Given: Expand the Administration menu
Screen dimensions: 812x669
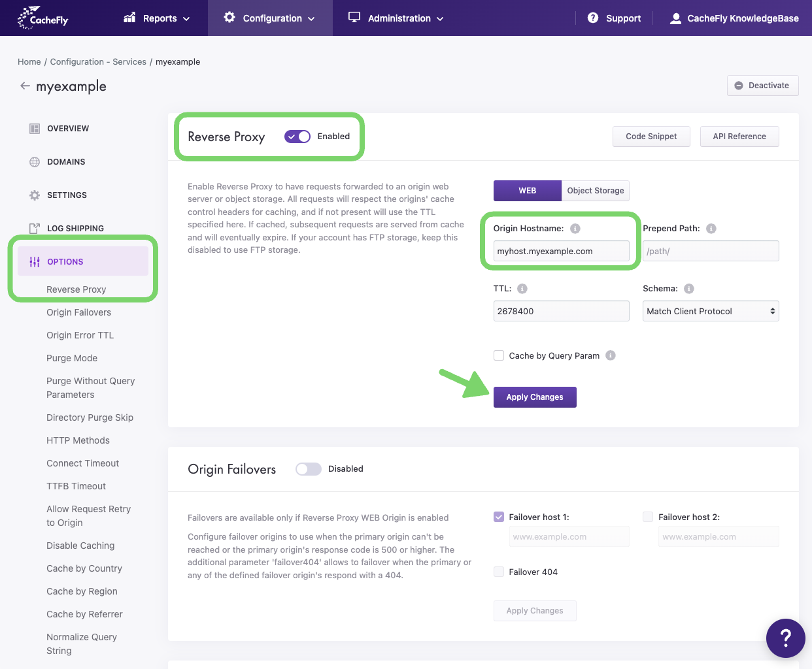Looking at the screenshot, I should click(396, 18).
